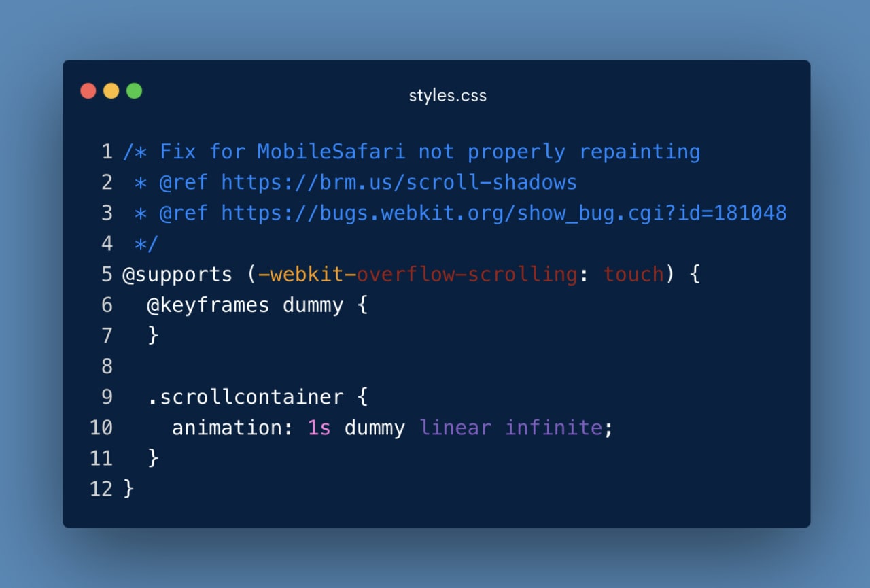Image resolution: width=870 pixels, height=588 pixels.
Task: Click line number 5 in gutter
Action: click(x=107, y=274)
